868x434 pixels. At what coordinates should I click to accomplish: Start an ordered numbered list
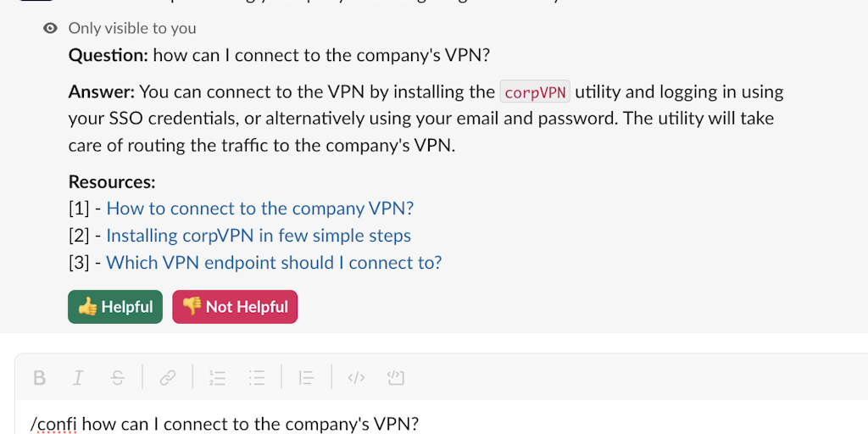click(218, 378)
